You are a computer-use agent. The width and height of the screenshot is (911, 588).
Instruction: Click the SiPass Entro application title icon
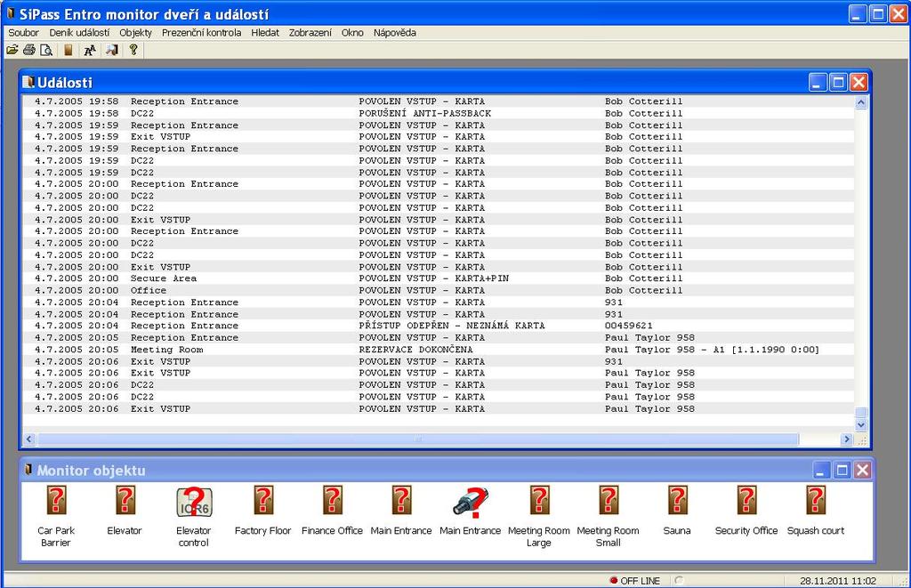10,13
